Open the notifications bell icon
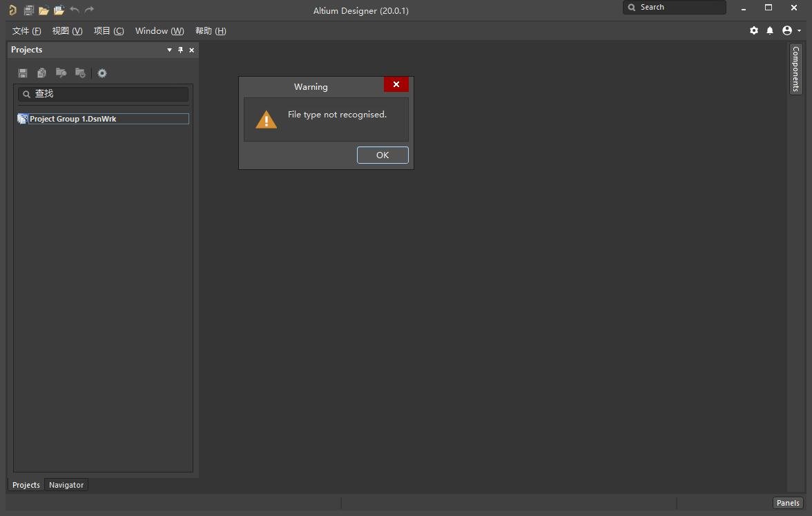812x516 pixels. pos(770,30)
